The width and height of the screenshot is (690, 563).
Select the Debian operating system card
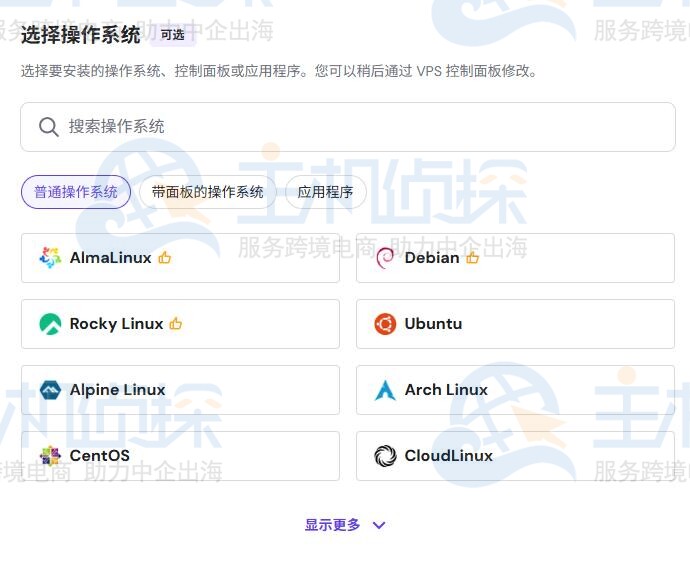tap(515, 258)
